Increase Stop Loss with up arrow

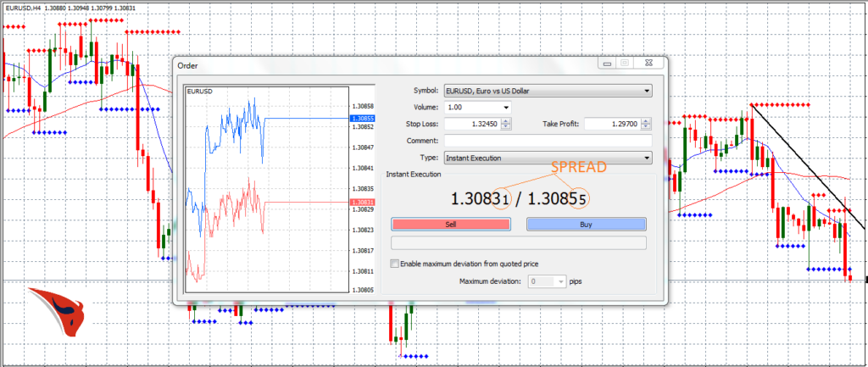pos(506,120)
